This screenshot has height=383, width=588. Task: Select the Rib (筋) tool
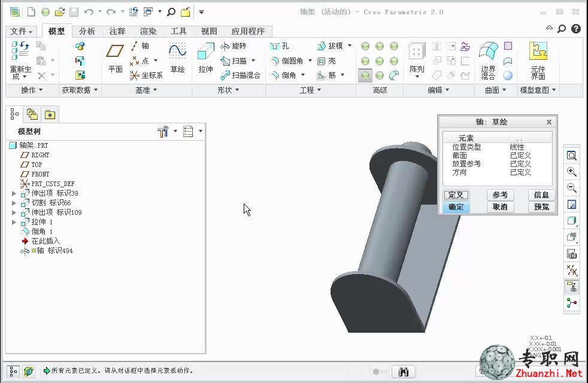coord(326,75)
